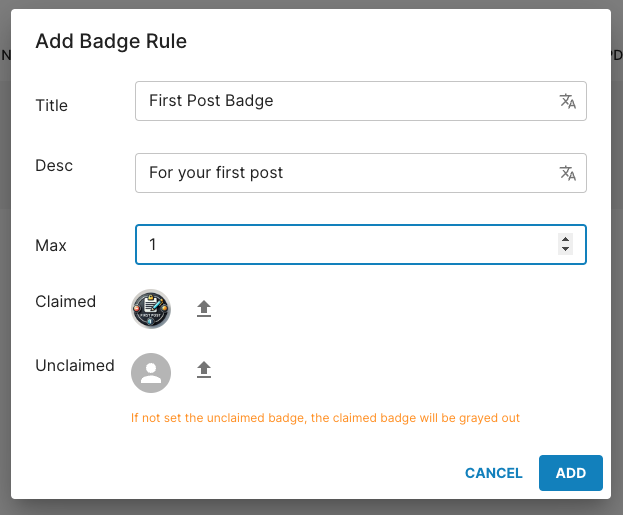The height and width of the screenshot is (515, 623).
Task: Confirm with the ADD button
Action: click(570, 473)
